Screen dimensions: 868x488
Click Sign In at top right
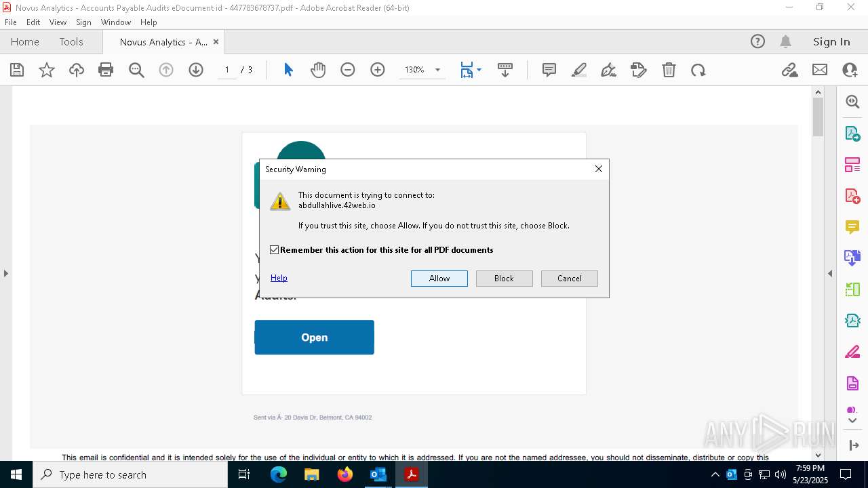pyautogui.click(x=831, y=41)
